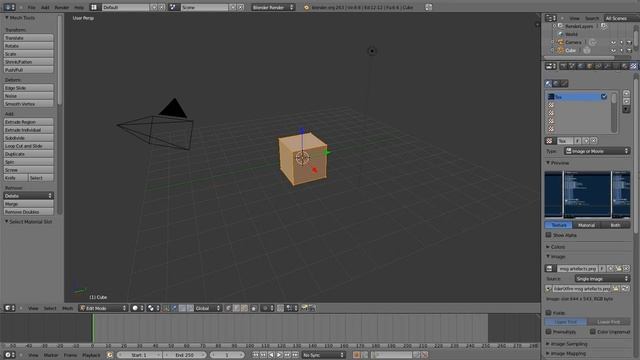Move texture slot up arrow
640x360 pixels.
coord(626,94)
